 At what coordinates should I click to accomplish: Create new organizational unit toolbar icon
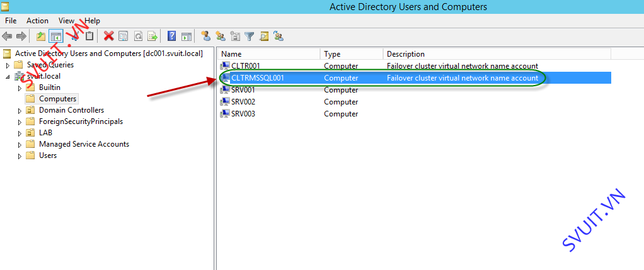(x=235, y=36)
